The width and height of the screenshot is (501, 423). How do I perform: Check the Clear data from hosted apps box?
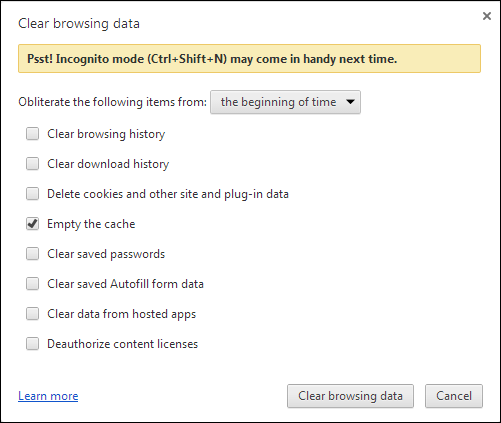point(32,314)
